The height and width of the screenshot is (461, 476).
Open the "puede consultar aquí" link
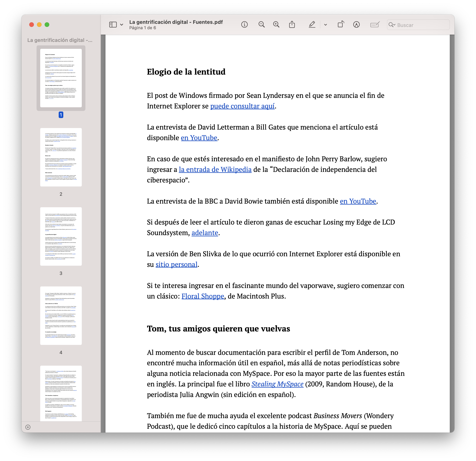tap(242, 106)
